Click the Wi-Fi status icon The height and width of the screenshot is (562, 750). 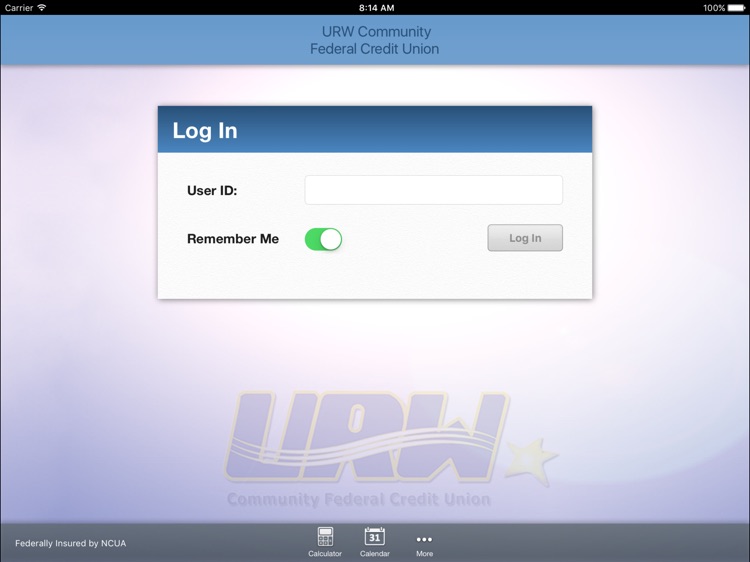pos(42,7)
